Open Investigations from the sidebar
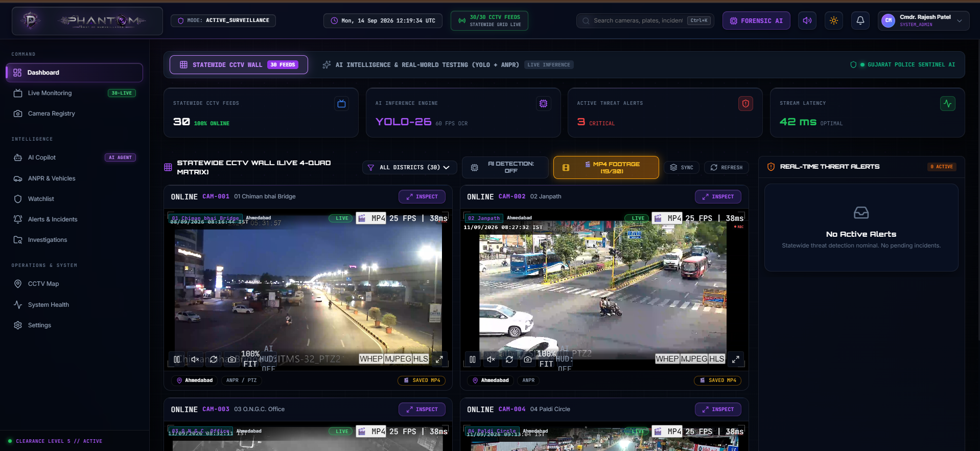Viewport: 980px width, 451px height. click(x=74, y=240)
